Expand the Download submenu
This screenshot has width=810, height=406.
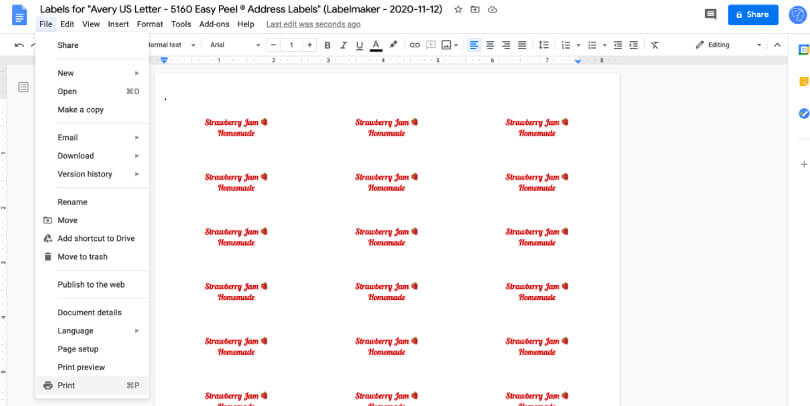coord(92,155)
